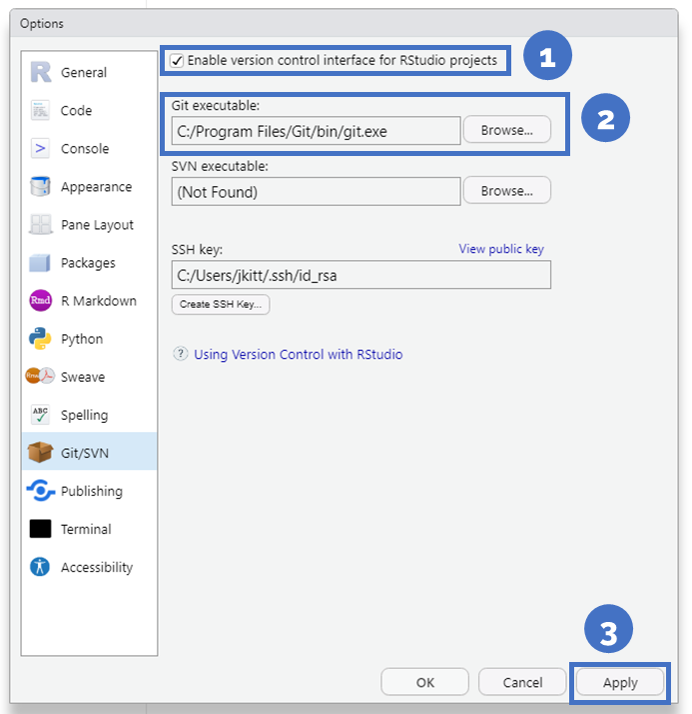Click inside the SSH key path field
Image resolution: width=692 pixels, height=714 pixels.
pyautogui.click(x=360, y=275)
